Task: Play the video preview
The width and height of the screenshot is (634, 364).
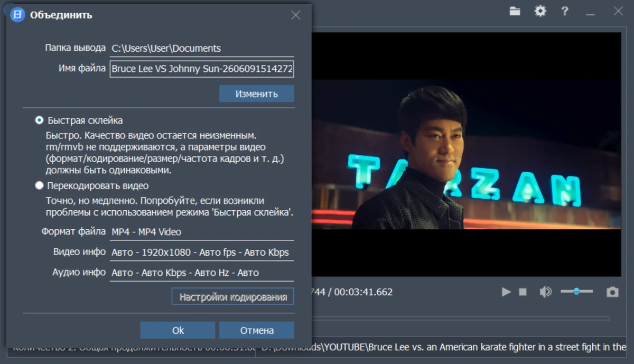Action: click(x=506, y=292)
